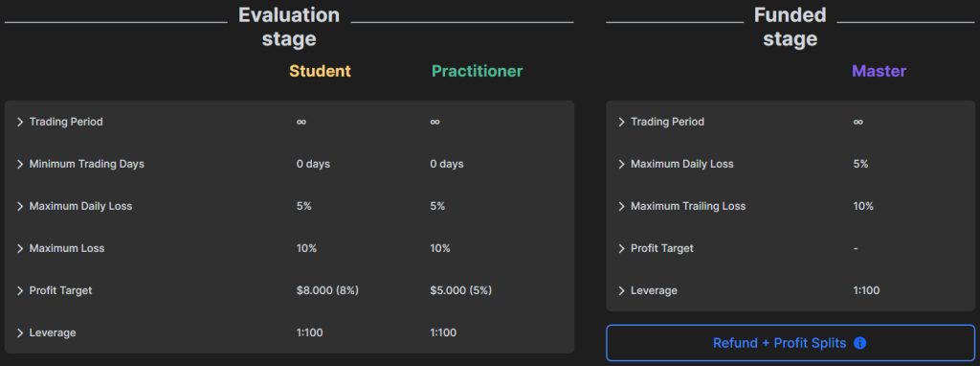The width and height of the screenshot is (980, 366).
Task: Expand Trading Period row in Evaluation stage
Action: click(289, 122)
